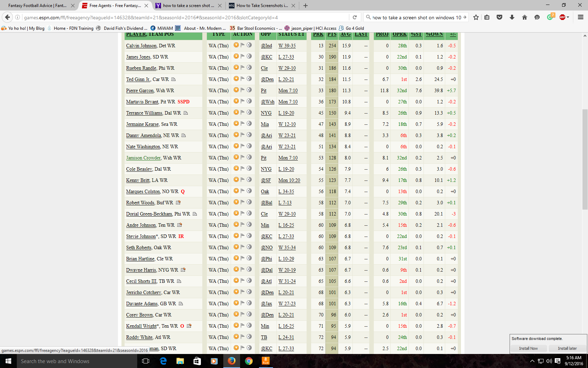Image resolution: width=588 pixels, height=368 pixels.
Task: Open the Bar Stool Economics bookmark
Action: (x=256, y=28)
